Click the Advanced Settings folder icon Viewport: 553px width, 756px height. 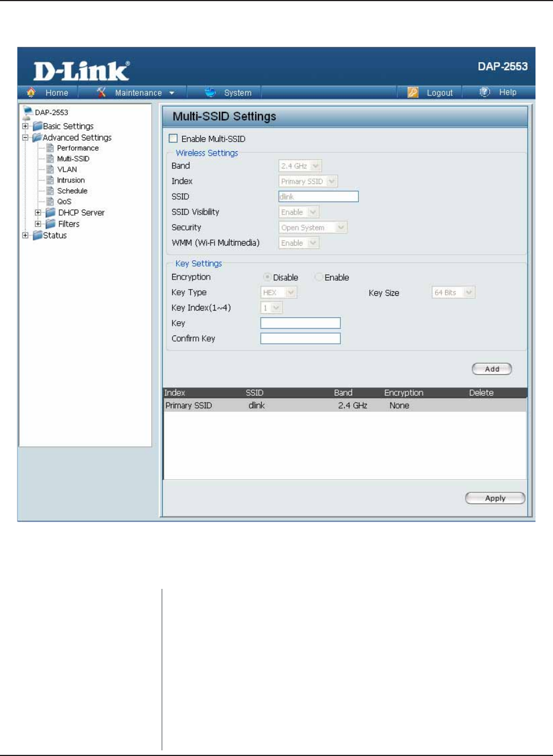tap(37, 137)
